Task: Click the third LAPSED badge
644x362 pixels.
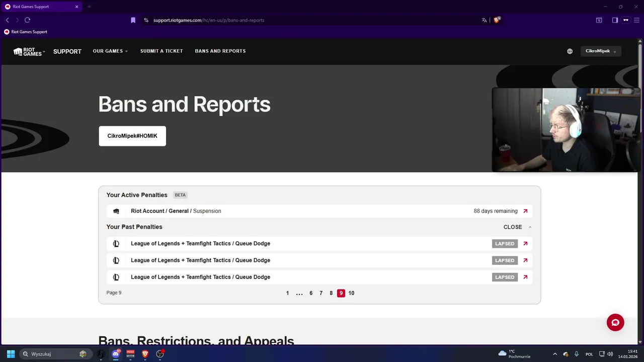Action: [x=505, y=277]
